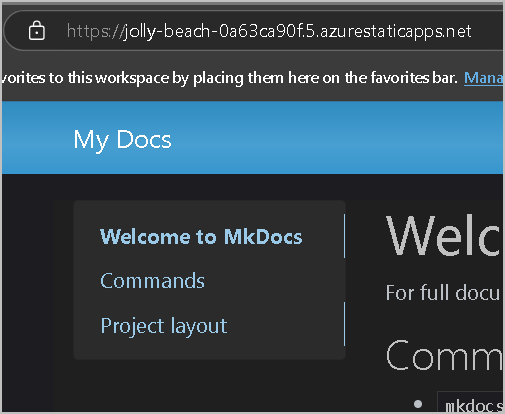This screenshot has height=414, width=505.
Task: Click the 'For full docu' paragraph text
Action: 443,293
